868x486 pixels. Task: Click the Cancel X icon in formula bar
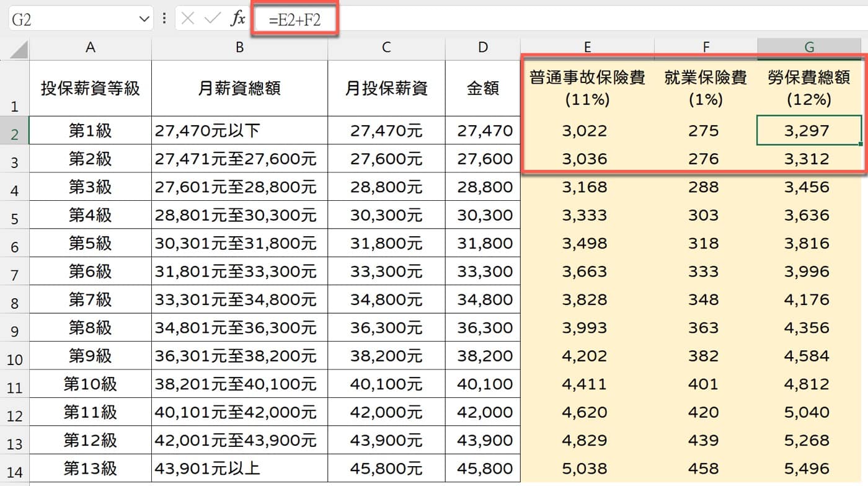point(188,19)
